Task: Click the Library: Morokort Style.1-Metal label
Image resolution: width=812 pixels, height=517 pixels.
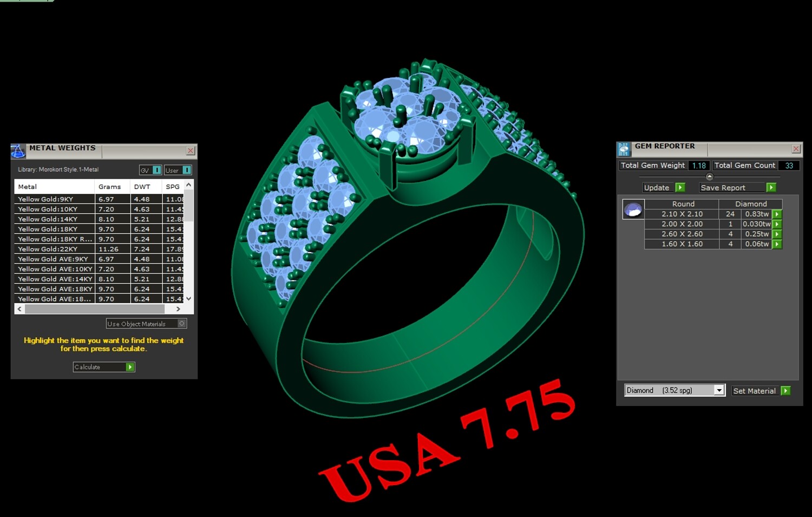Action: pyautogui.click(x=58, y=170)
